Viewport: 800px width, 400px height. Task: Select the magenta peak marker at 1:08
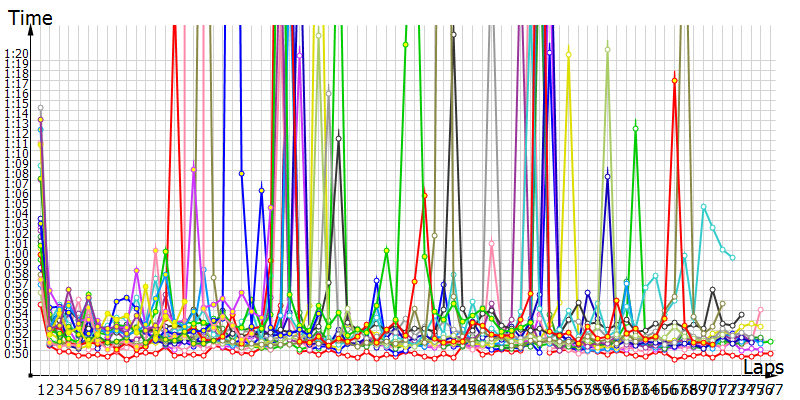[x=194, y=171]
